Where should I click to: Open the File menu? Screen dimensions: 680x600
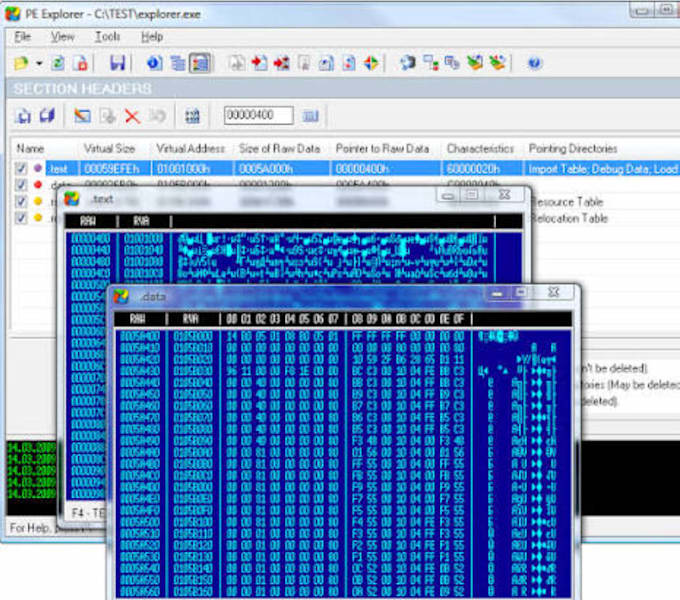click(23, 37)
